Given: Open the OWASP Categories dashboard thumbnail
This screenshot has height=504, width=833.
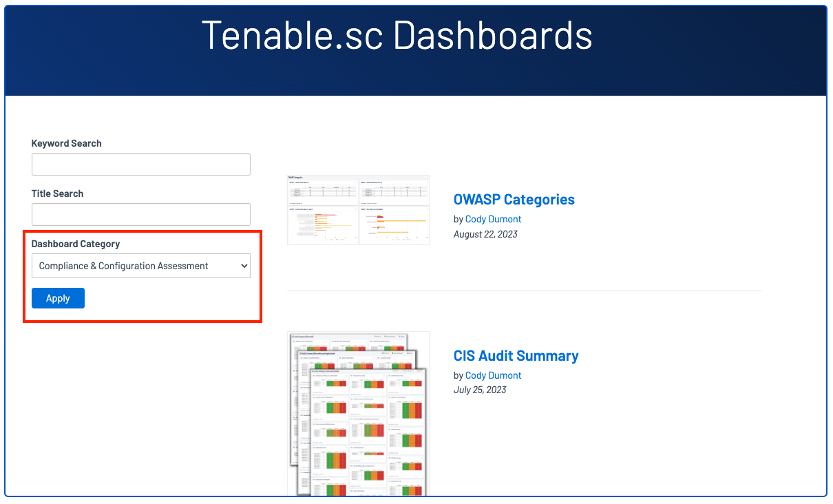Looking at the screenshot, I should (x=358, y=209).
